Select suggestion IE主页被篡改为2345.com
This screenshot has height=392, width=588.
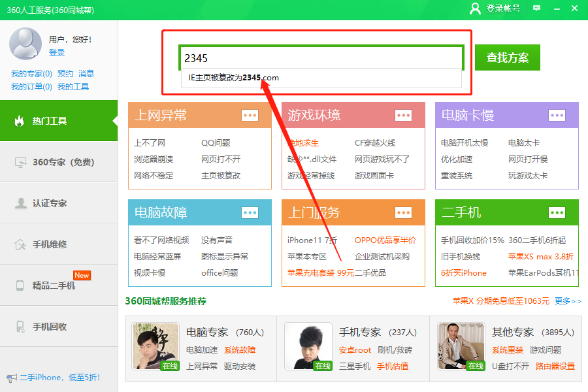321,78
